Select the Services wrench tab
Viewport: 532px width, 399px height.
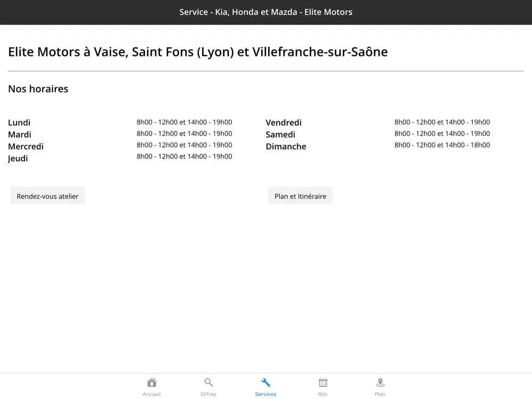click(x=265, y=387)
